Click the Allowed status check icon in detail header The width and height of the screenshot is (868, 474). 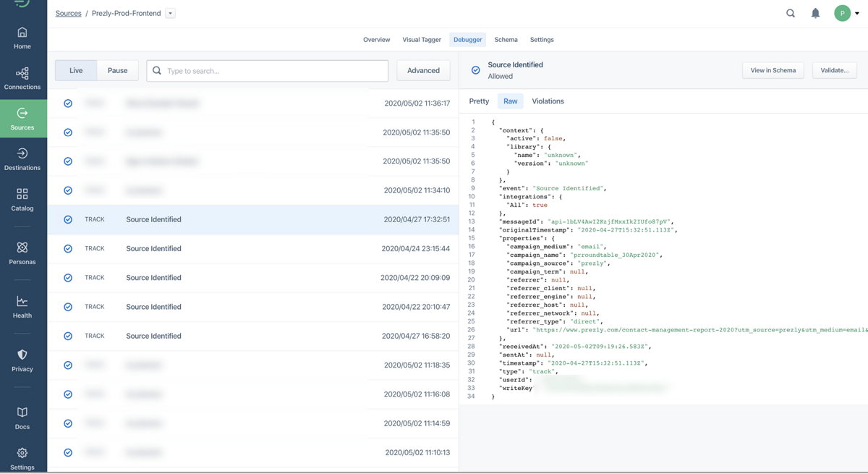click(x=476, y=70)
